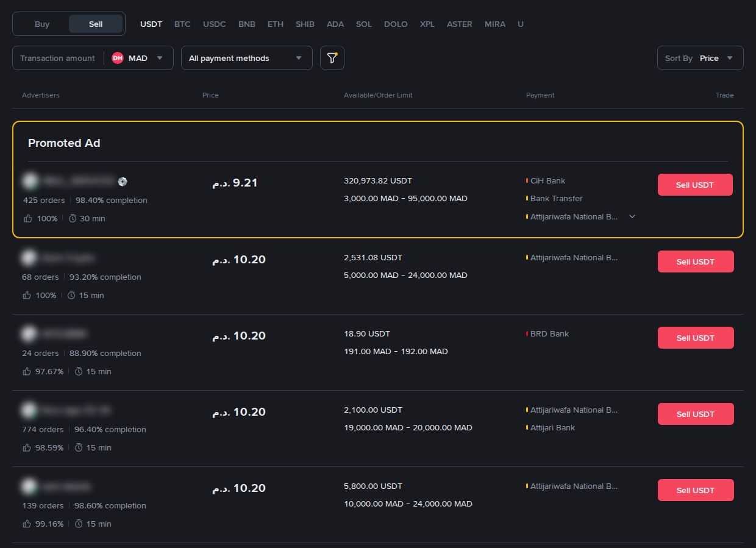The image size is (756, 548).
Task: Click the 191.00 MAD - 192.00 MAD limit
Action: [396, 352]
